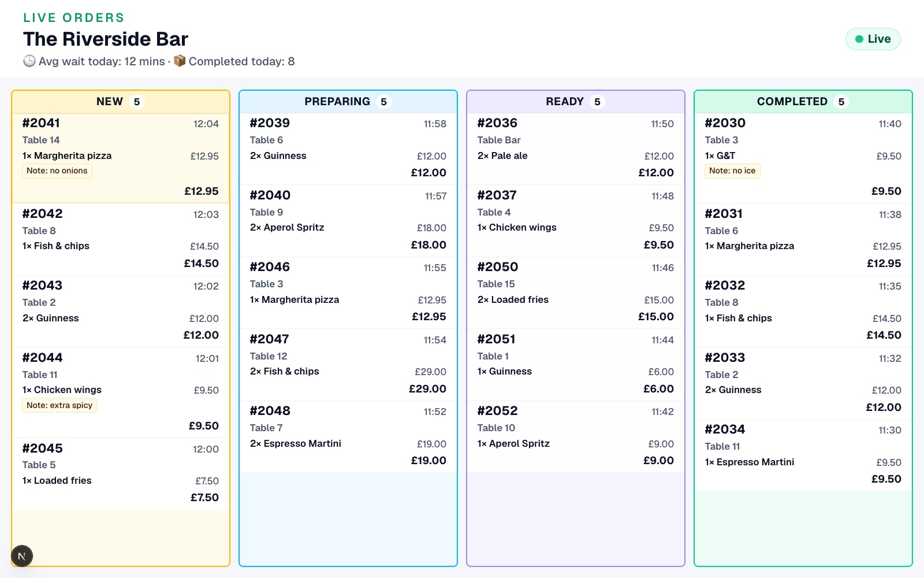
Task: Select the NEW column header
Action: 121,102
